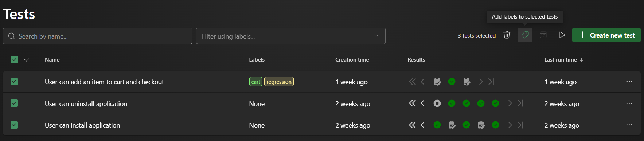Expand the selection options chevron beside the header checkbox
The height and width of the screenshot is (141, 644).
pos(26,60)
